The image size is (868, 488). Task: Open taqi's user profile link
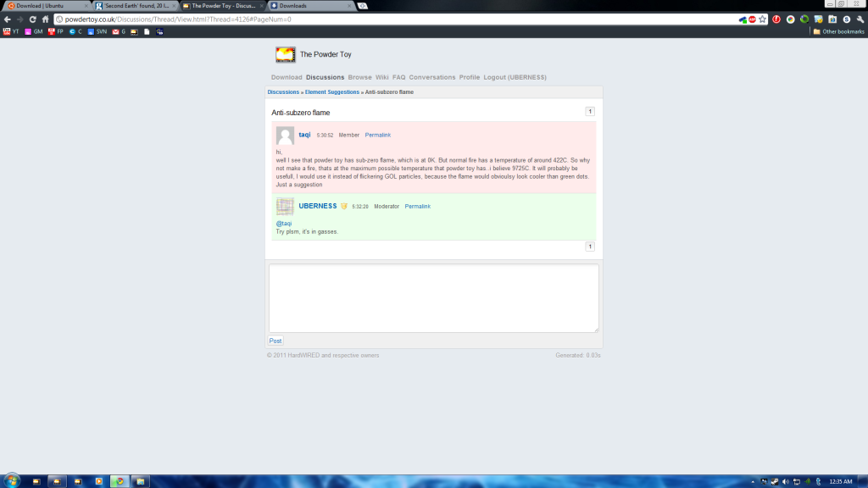(x=304, y=135)
